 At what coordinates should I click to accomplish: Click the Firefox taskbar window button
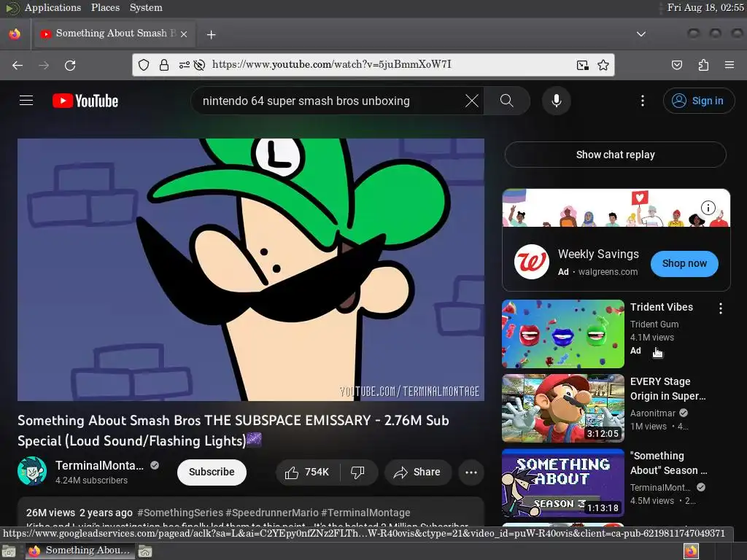click(79, 551)
